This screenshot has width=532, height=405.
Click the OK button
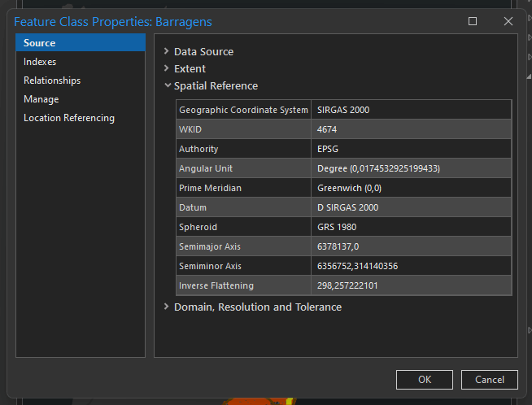pyautogui.click(x=424, y=379)
